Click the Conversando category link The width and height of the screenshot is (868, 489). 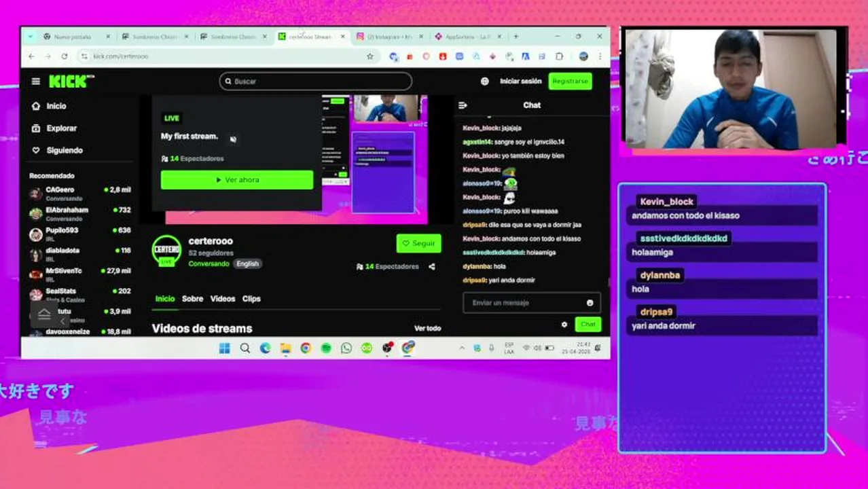pyautogui.click(x=209, y=264)
